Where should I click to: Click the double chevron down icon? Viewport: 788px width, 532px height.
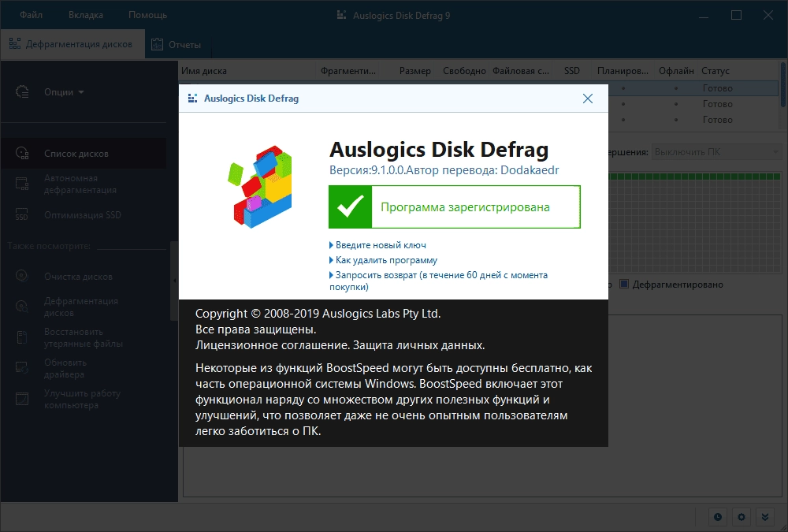click(765, 517)
